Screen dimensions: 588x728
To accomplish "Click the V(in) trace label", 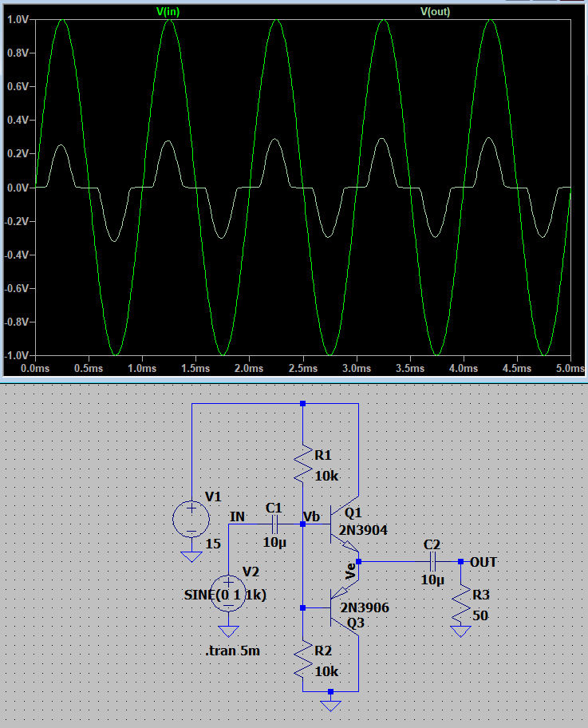I will [168, 11].
